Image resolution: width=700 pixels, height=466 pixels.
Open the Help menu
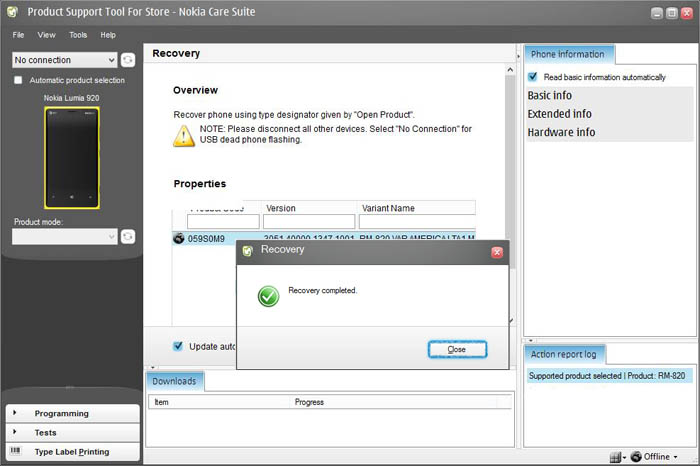point(108,35)
